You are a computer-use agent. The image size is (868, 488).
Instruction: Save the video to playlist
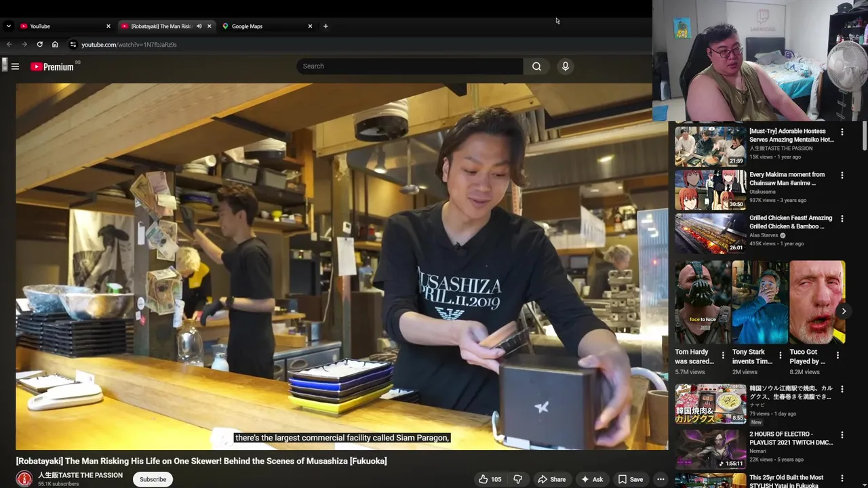630,479
